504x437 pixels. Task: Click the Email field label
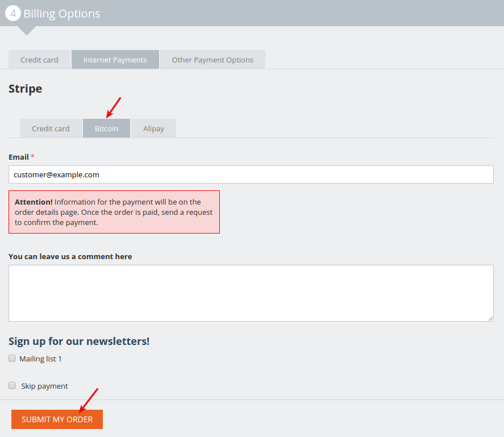[19, 157]
